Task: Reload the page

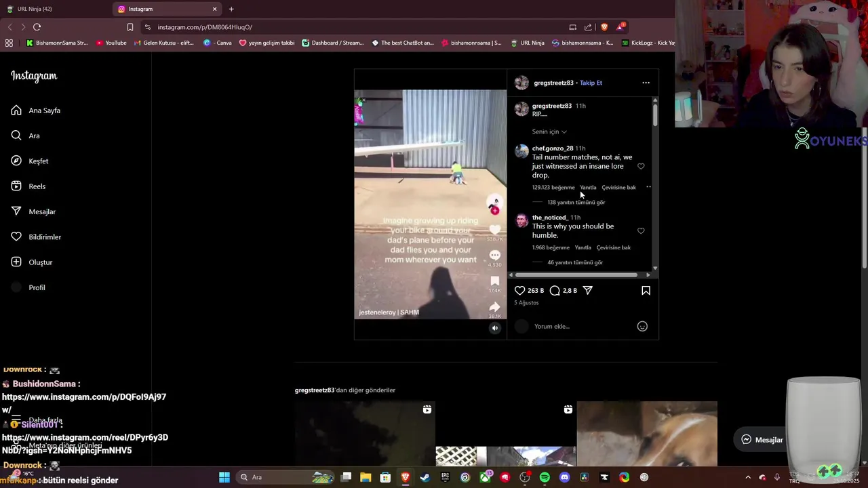Action: click(37, 27)
